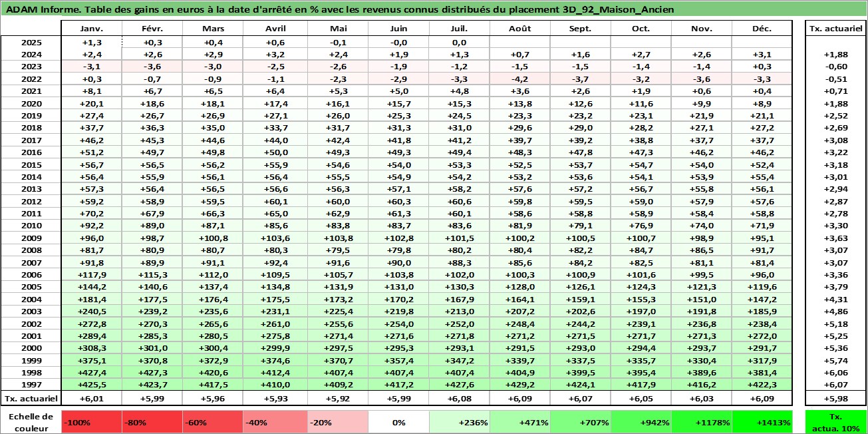Click the 2025 Janv. cell '+1,3'
This screenshot has height=434, width=868.
[92, 41]
